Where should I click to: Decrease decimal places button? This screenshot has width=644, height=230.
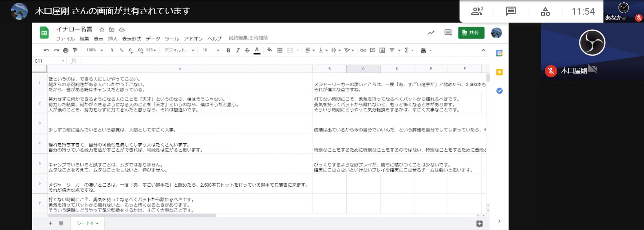point(130,50)
